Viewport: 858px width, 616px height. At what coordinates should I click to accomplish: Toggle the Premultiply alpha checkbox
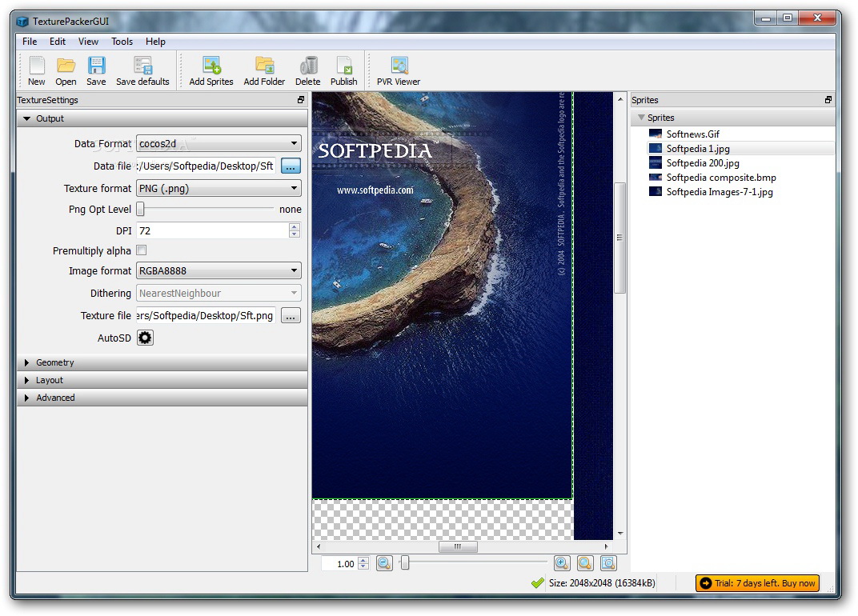click(x=141, y=250)
